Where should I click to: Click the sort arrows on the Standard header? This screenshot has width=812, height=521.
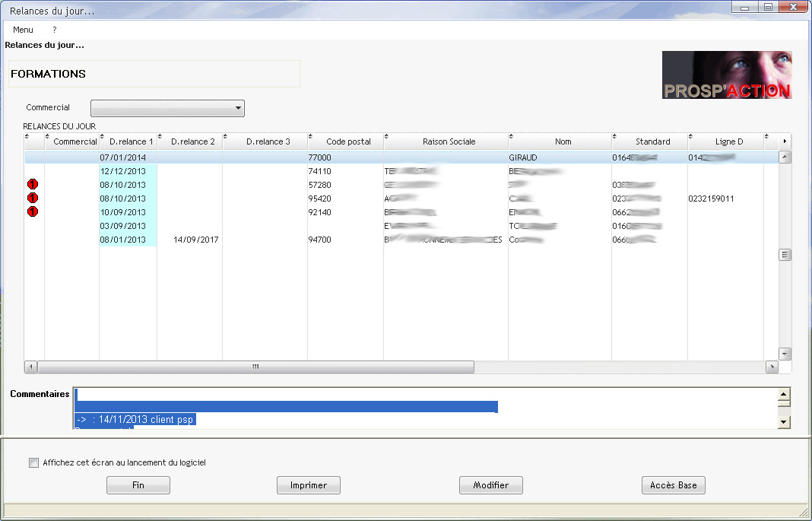click(616, 138)
